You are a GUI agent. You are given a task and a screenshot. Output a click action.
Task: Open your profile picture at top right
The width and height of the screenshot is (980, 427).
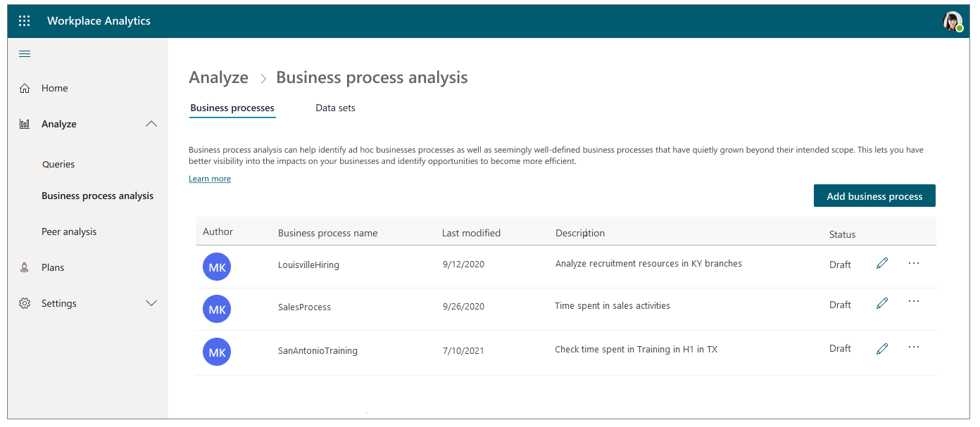[952, 20]
